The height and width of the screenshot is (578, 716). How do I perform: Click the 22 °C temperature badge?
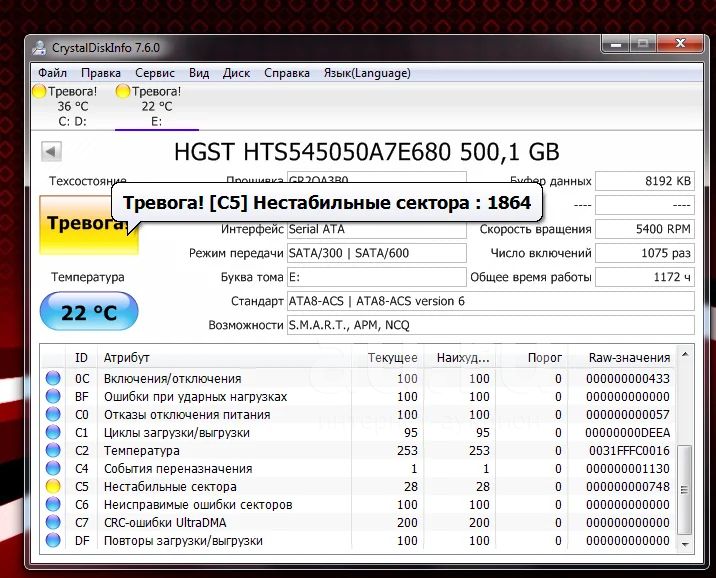tap(89, 312)
